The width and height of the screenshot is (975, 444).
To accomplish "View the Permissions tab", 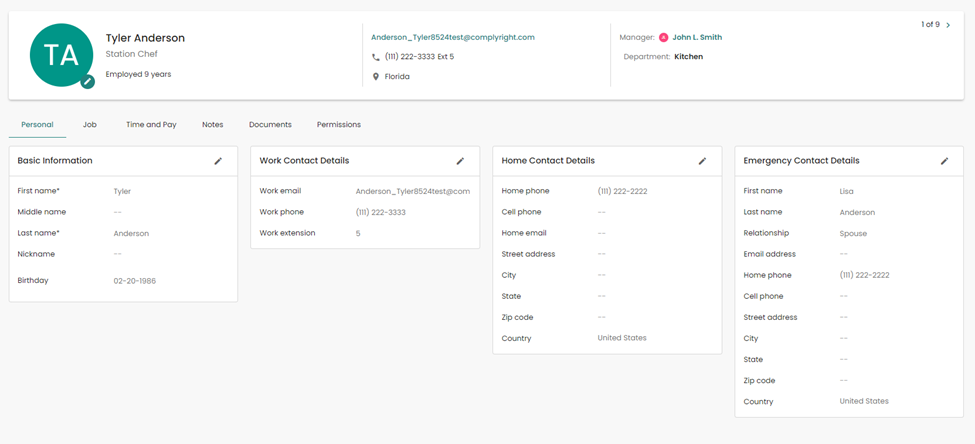I will click(x=339, y=125).
